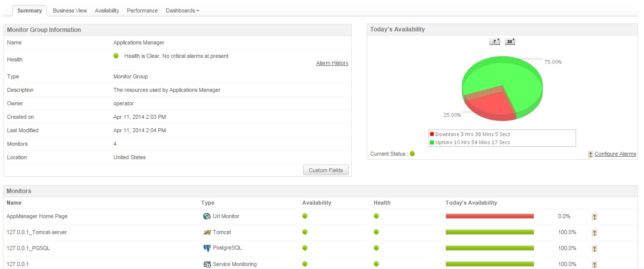Click the 'Apr 11, 2014 2:03 PM' created date

[139, 117]
